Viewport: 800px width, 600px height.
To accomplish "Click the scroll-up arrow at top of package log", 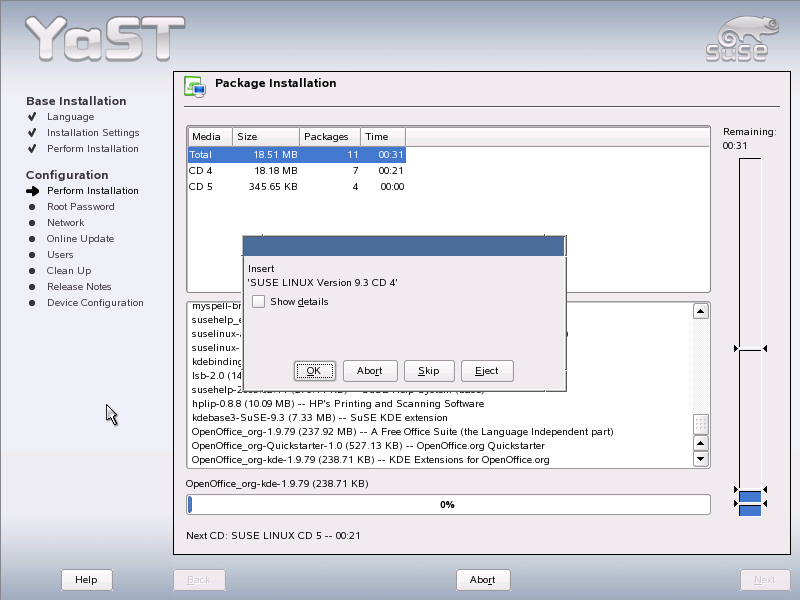I will pos(701,311).
